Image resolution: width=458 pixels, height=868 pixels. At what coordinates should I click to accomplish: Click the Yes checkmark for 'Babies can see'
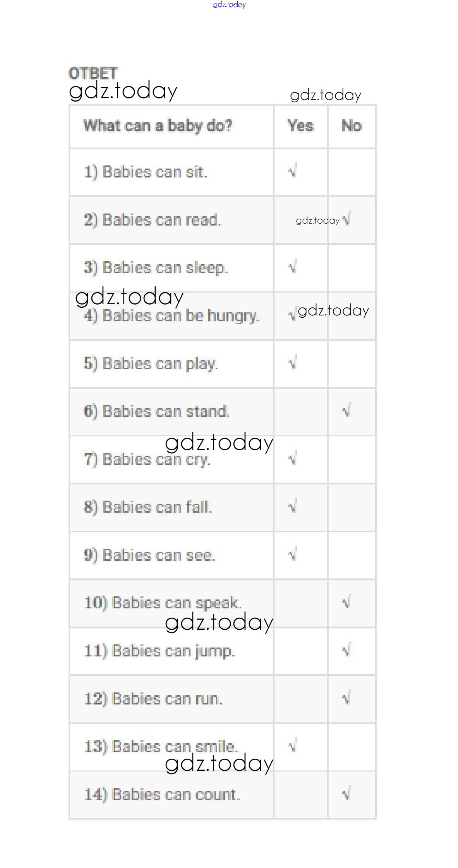pos(293,554)
